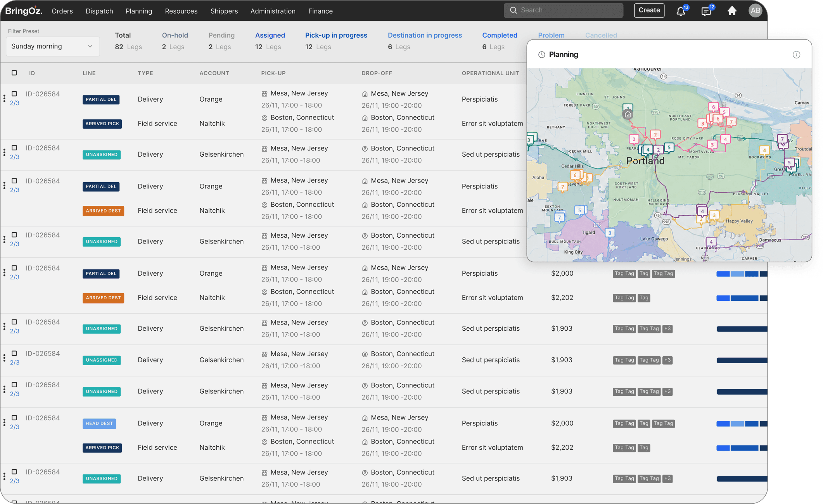The width and height of the screenshot is (823, 504).
Task: Select HEAD DEST order row checkbox
Action: coord(14,418)
